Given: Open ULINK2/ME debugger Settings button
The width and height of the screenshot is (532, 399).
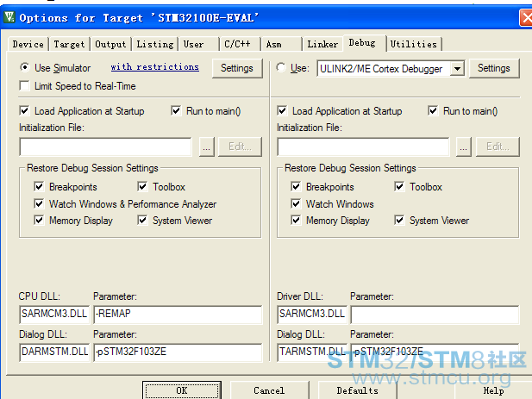Looking at the screenshot, I should (494, 68).
